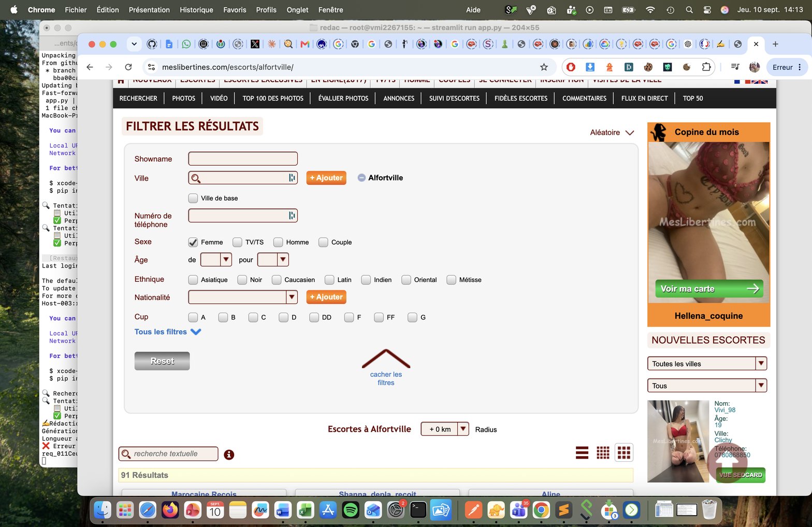Click the 'Voir ma carte' button
Viewport: 812px width, 527px height.
coord(708,289)
